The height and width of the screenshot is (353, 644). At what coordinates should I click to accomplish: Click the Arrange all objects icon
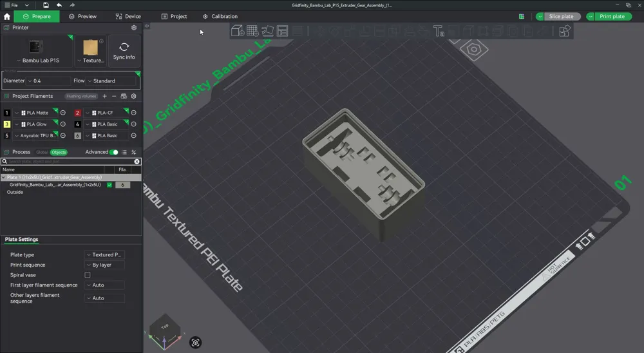click(282, 31)
